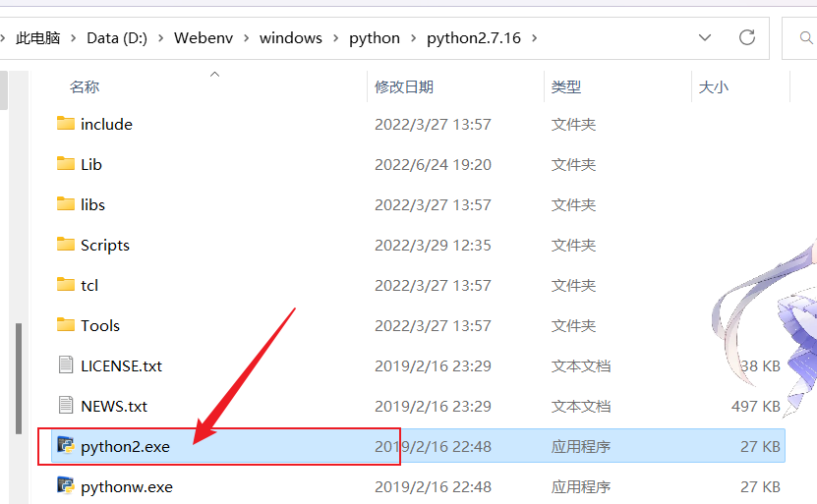Select the python2.exe file name
Image resolution: width=817 pixels, height=504 pixels.
[x=125, y=447]
